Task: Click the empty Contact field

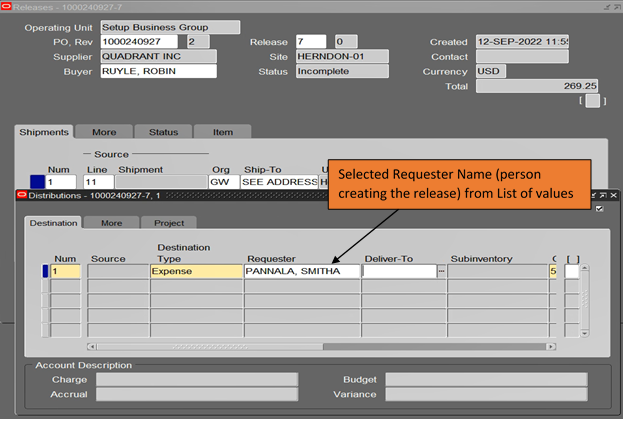Action: [522, 57]
